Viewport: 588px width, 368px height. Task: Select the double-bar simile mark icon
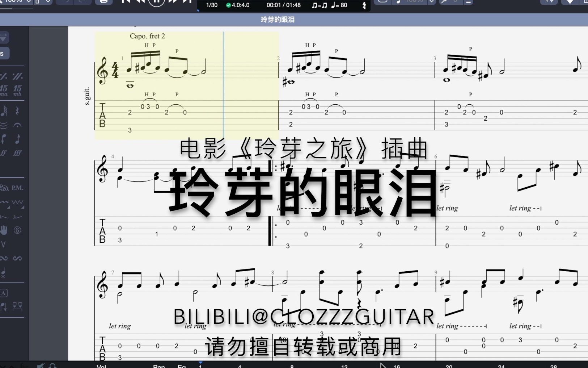(17, 76)
